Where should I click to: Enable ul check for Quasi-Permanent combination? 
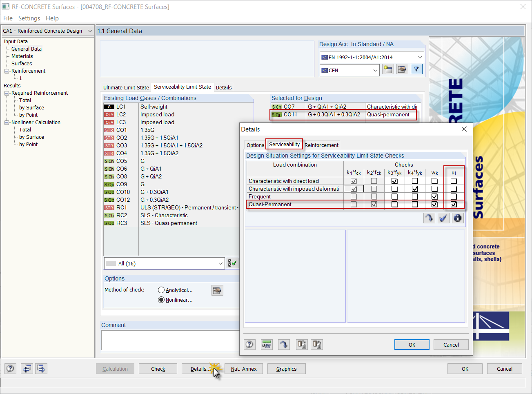point(454,204)
